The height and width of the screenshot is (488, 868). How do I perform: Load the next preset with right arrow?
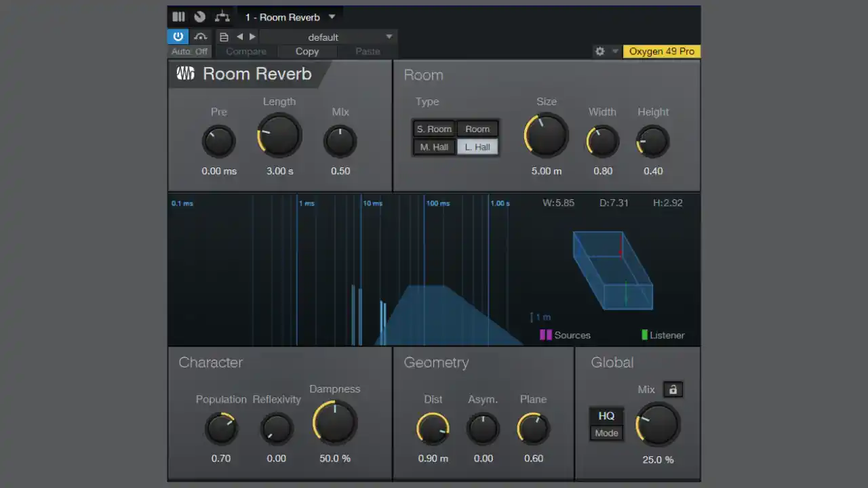pos(252,37)
